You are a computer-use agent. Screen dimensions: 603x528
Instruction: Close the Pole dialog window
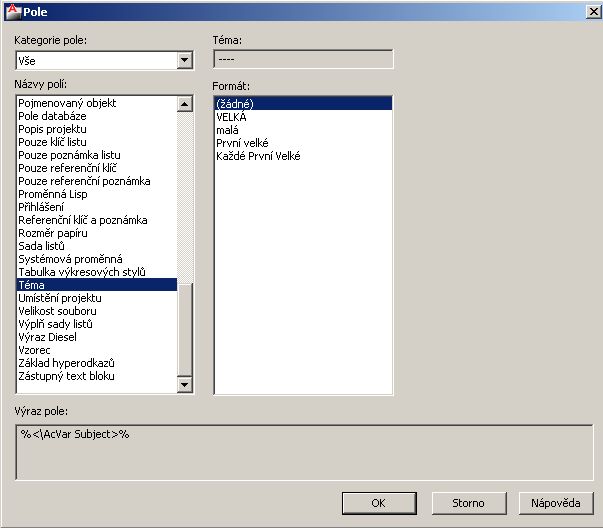591,10
